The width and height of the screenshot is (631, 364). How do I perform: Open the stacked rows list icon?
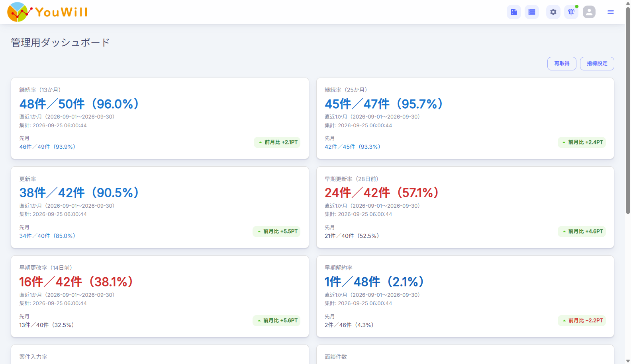pyautogui.click(x=532, y=12)
